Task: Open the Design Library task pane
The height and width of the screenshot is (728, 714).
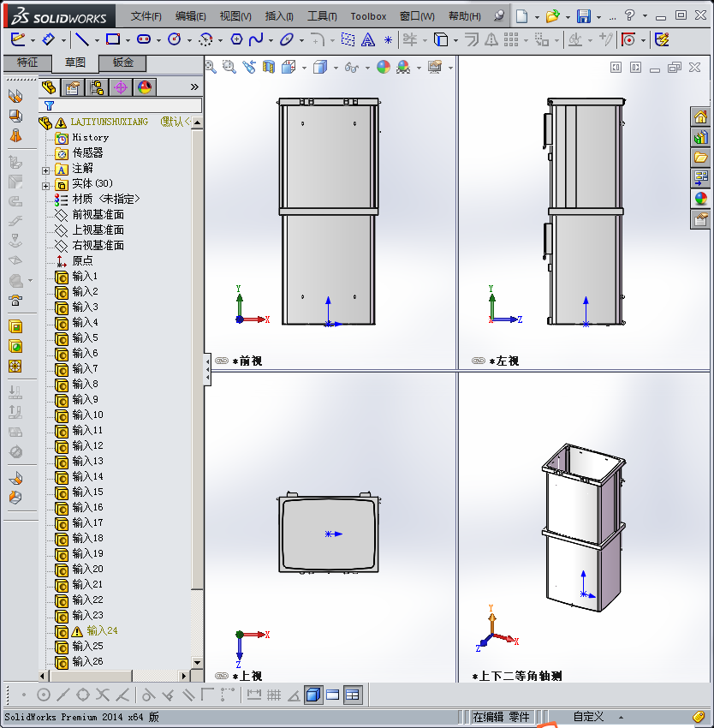Action: click(701, 137)
